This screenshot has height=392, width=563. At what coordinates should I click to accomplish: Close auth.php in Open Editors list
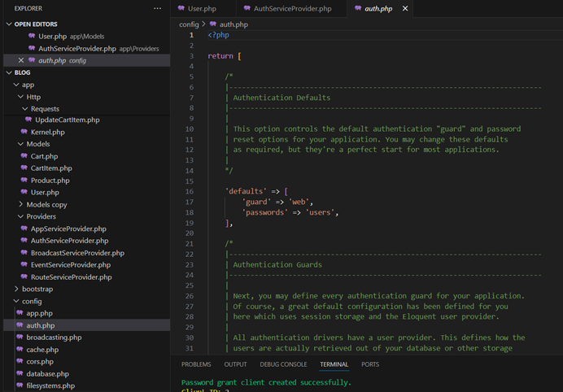tap(21, 60)
